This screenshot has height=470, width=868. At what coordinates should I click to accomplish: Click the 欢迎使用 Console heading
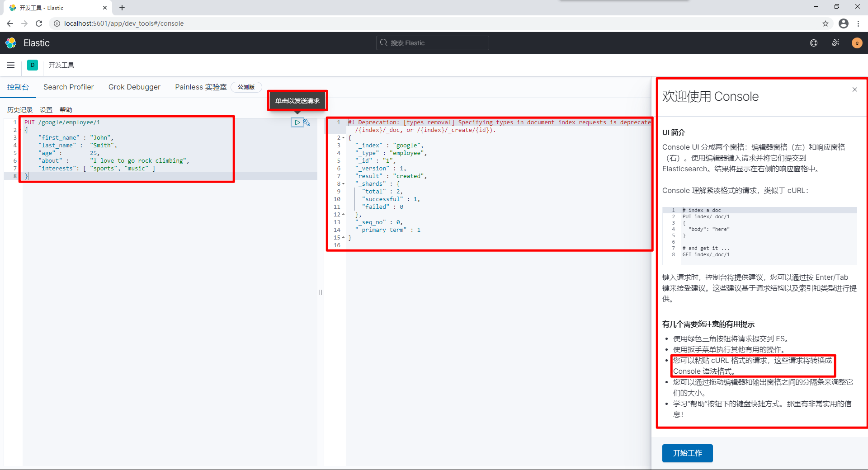tap(710, 96)
